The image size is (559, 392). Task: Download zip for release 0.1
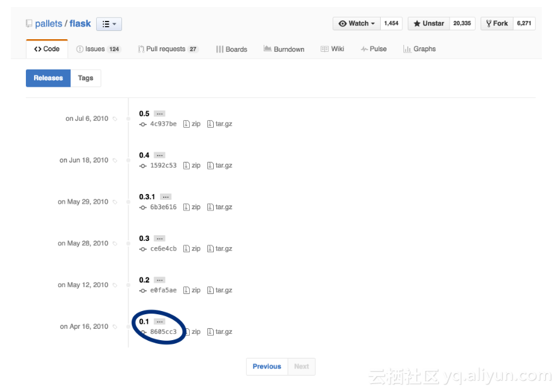point(192,332)
